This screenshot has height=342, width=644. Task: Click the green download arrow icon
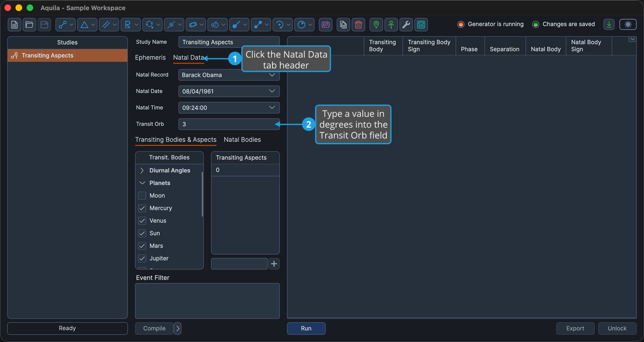pos(609,25)
